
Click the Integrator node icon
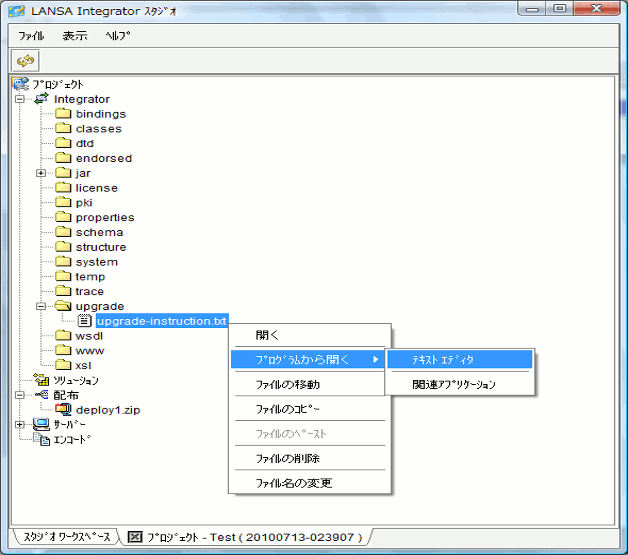pos(42,99)
